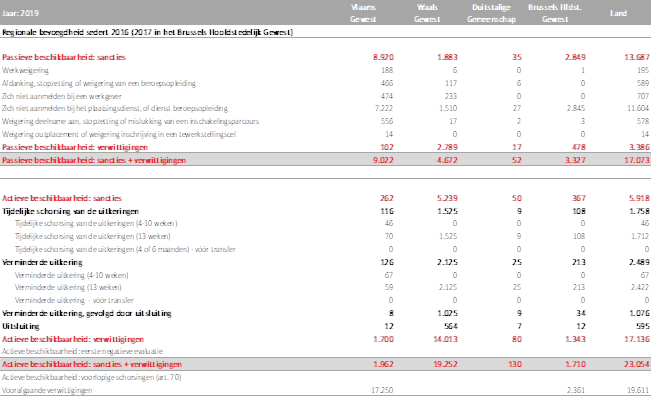Image resolution: width=652 pixels, height=397 pixels.
Task: Click value 1.712 in Land column
Action: pyautogui.click(x=639, y=236)
